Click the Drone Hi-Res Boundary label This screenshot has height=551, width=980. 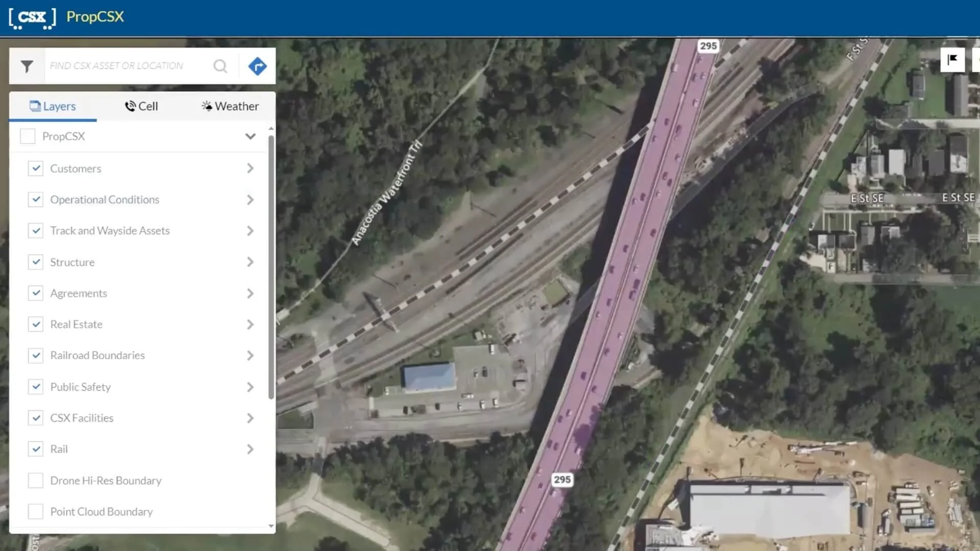pyautogui.click(x=106, y=481)
